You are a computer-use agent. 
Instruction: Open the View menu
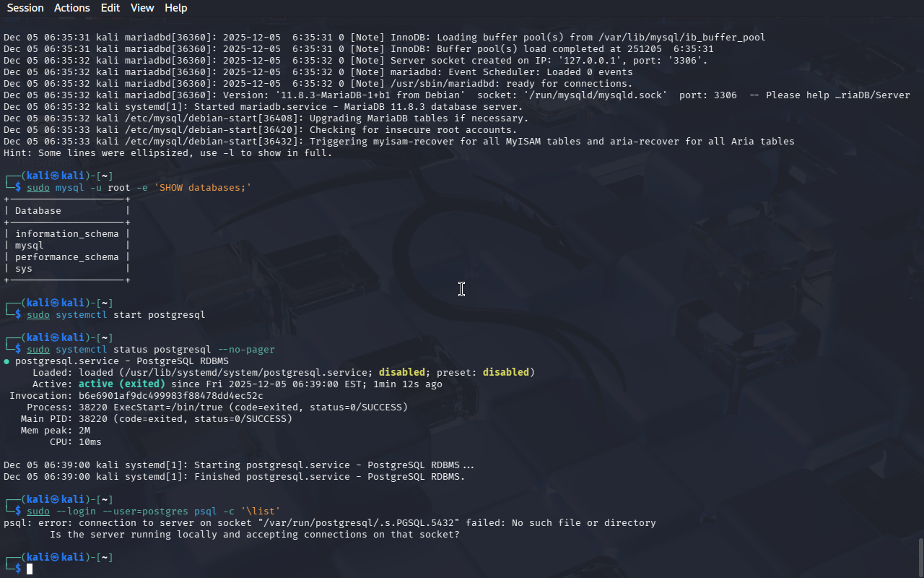(142, 8)
